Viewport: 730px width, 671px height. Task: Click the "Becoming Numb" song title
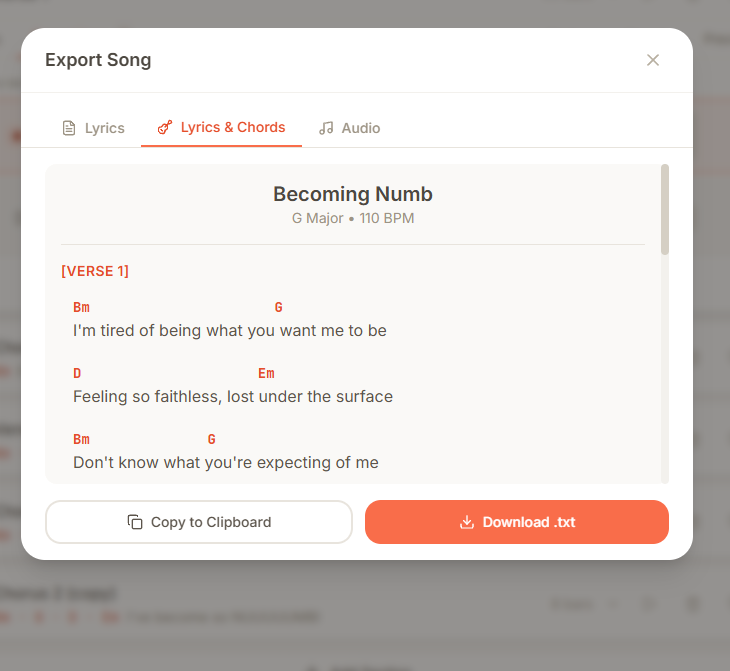point(353,194)
